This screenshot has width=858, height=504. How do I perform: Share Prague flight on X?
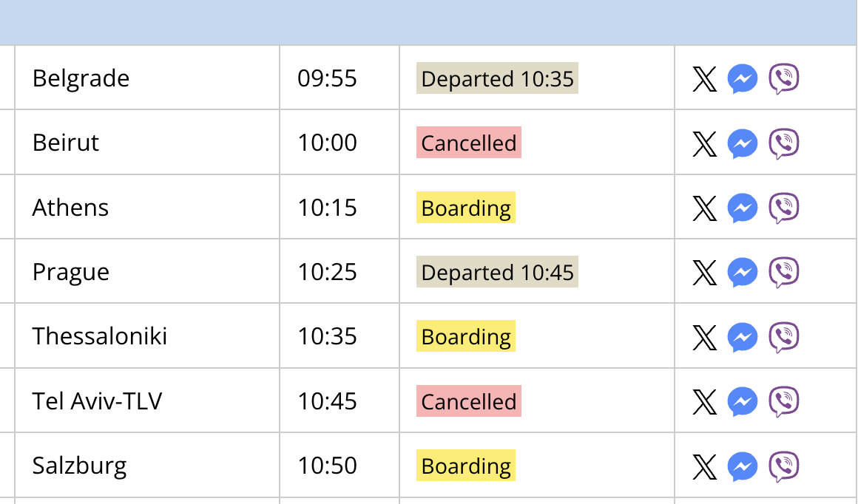tap(704, 272)
